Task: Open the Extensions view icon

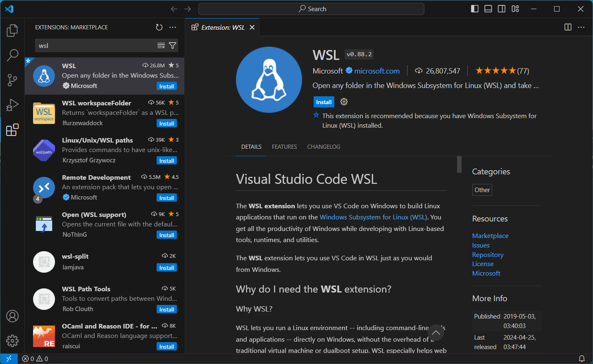Action: [12, 130]
